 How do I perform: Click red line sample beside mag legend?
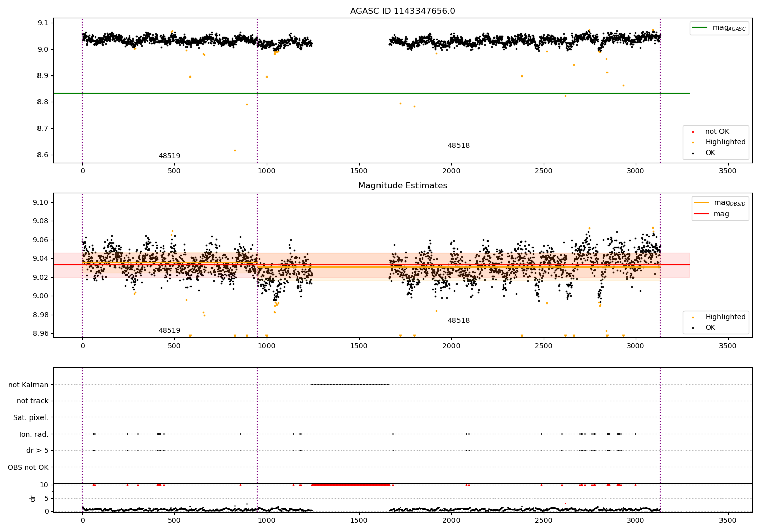[702, 214]
